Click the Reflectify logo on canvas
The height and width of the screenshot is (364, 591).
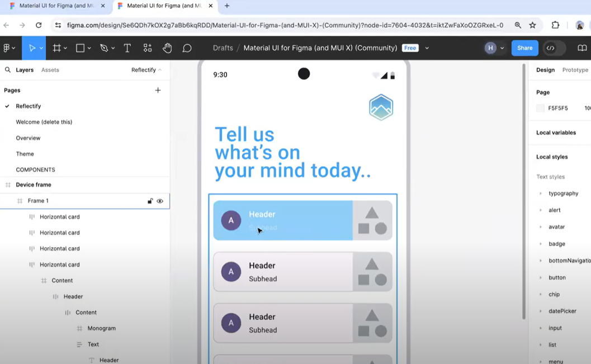point(381,107)
